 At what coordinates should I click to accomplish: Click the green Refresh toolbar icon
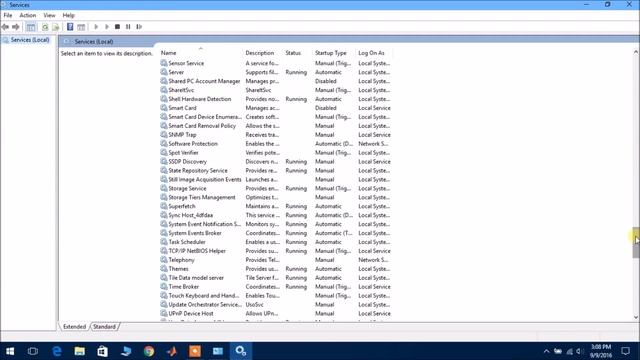tap(45, 27)
